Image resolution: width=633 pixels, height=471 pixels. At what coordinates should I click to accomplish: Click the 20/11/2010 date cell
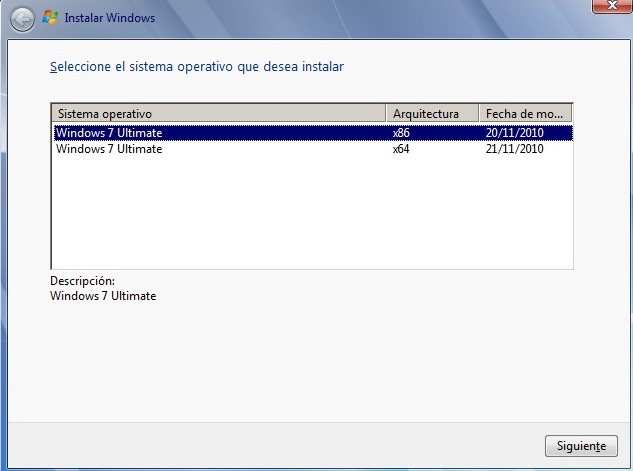(514, 133)
